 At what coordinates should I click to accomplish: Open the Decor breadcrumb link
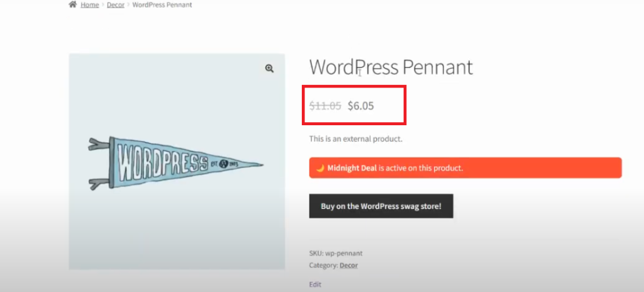[x=115, y=5]
